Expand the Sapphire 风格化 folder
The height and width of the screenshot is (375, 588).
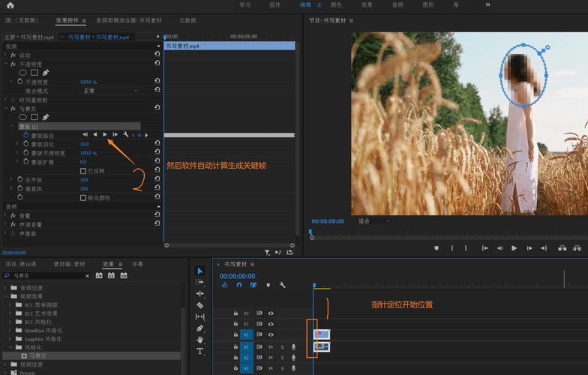10,339
